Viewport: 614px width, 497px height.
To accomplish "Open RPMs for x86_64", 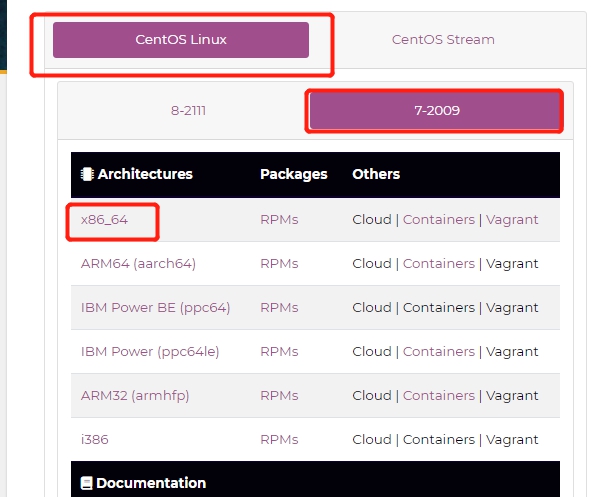I will coord(279,220).
